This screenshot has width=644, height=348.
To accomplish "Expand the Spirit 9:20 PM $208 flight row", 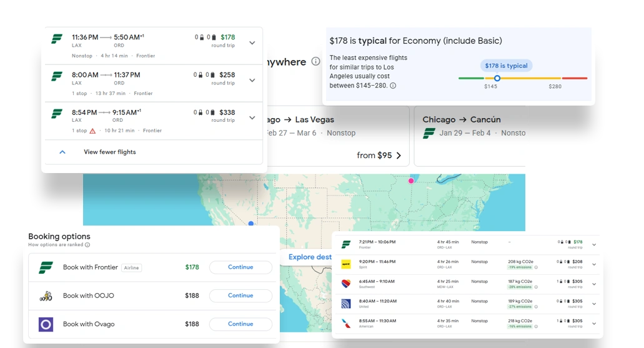I will [594, 265].
